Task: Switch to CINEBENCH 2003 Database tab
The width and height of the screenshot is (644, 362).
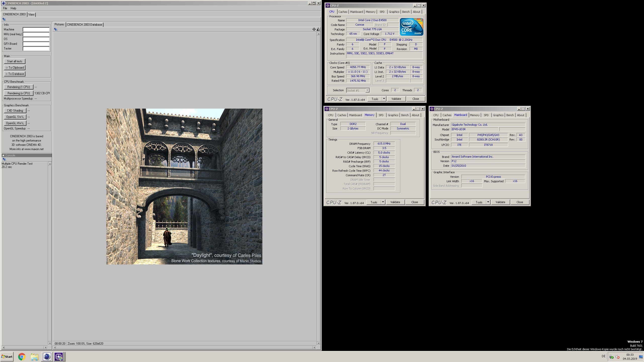Action: (x=85, y=25)
